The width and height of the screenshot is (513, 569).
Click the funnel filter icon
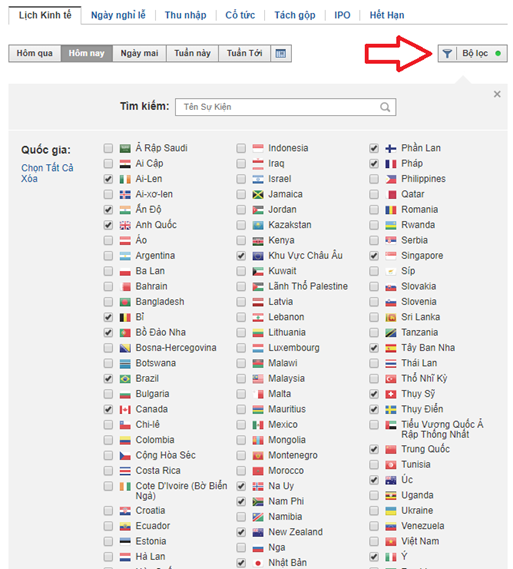(447, 54)
